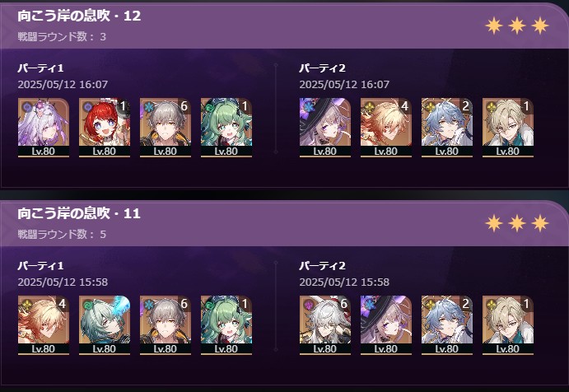This screenshot has height=392, width=569.
Task: Click witch-hat character in stage 12 party 2
Action: tap(325, 128)
